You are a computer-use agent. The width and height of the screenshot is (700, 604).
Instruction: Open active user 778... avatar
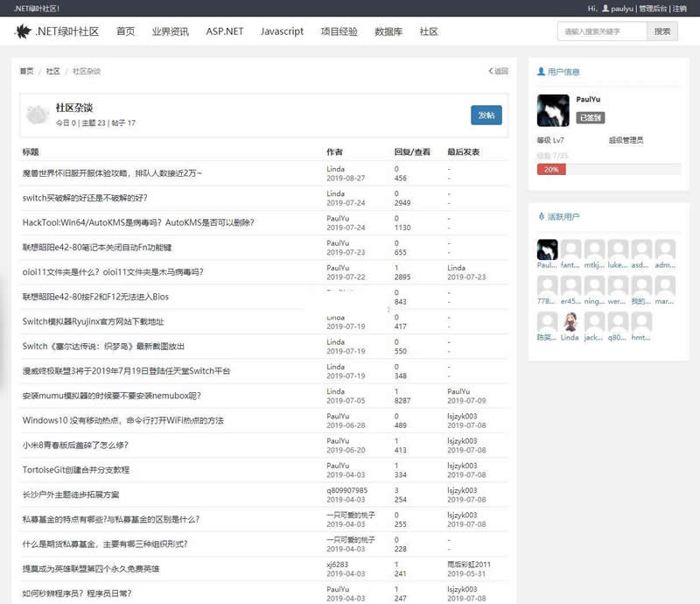pyautogui.click(x=547, y=285)
